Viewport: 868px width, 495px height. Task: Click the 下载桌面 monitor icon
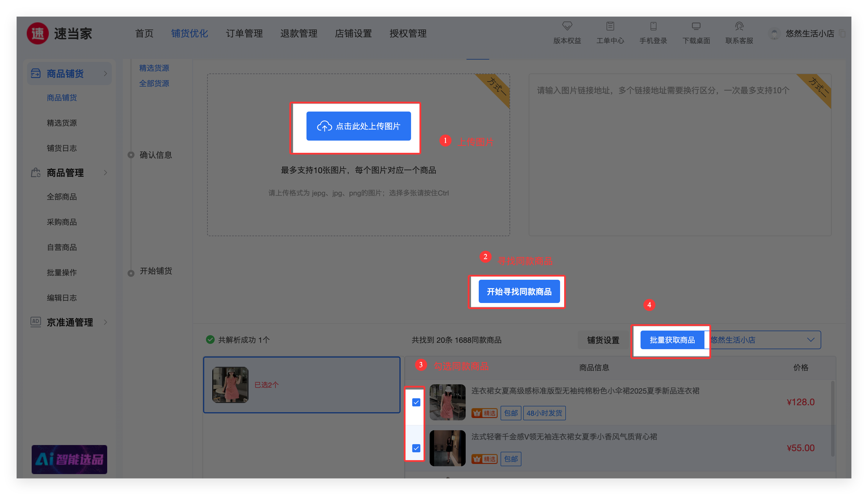tap(696, 26)
